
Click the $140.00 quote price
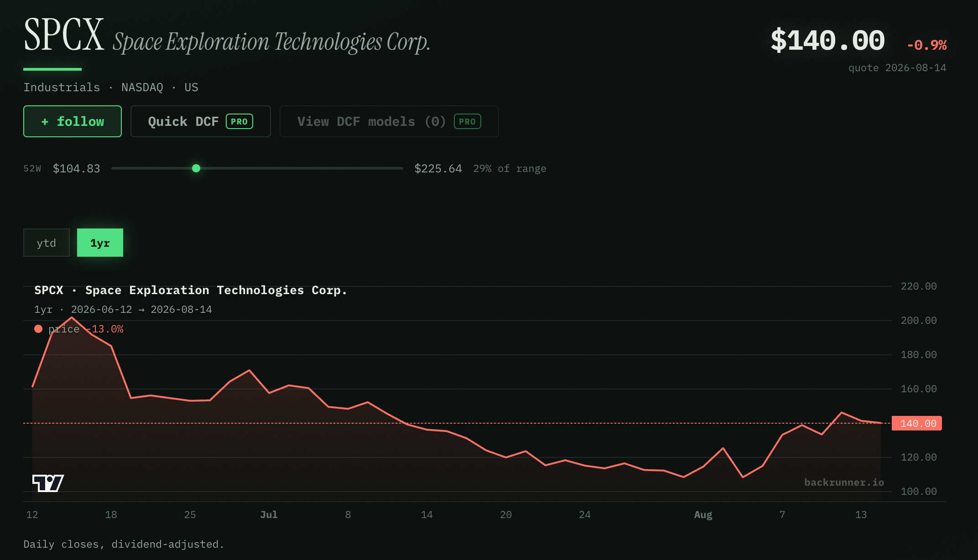tap(827, 41)
